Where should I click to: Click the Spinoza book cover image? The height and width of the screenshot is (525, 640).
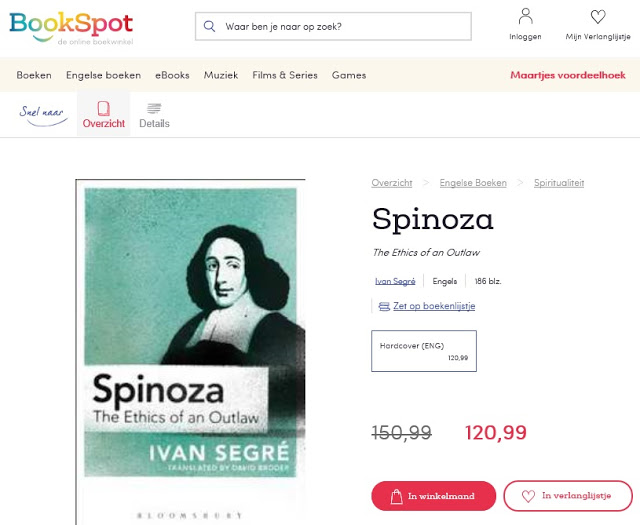190,350
